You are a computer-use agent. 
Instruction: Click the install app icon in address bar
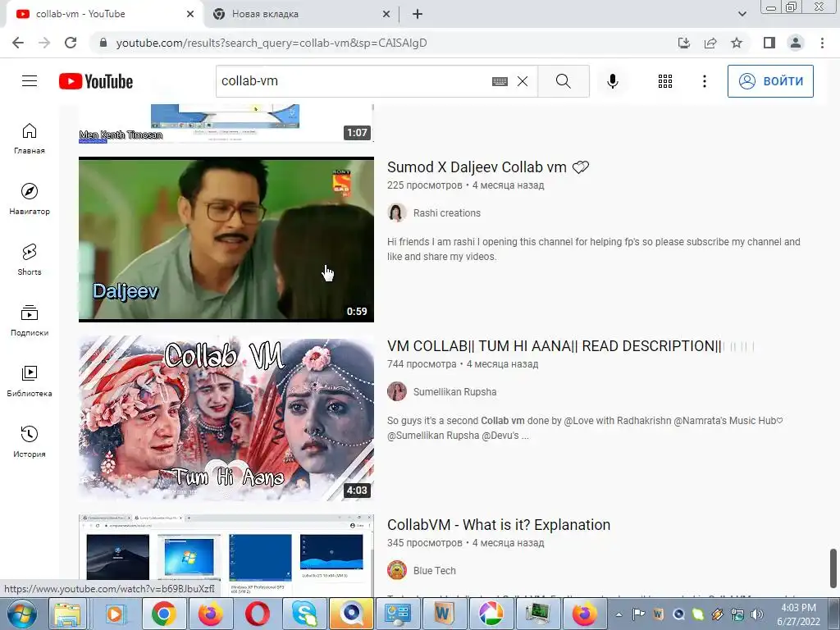tap(684, 43)
